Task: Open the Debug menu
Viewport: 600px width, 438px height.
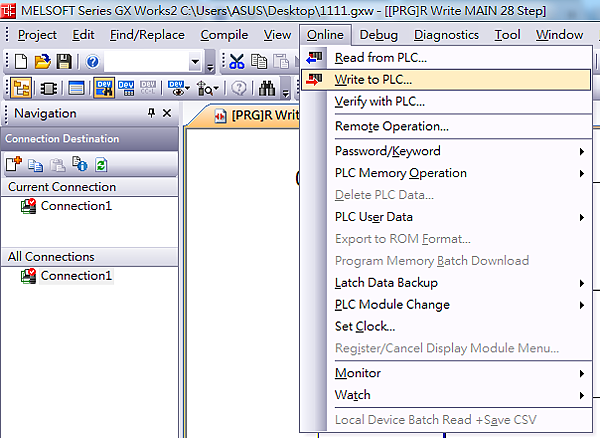Action: click(378, 35)
